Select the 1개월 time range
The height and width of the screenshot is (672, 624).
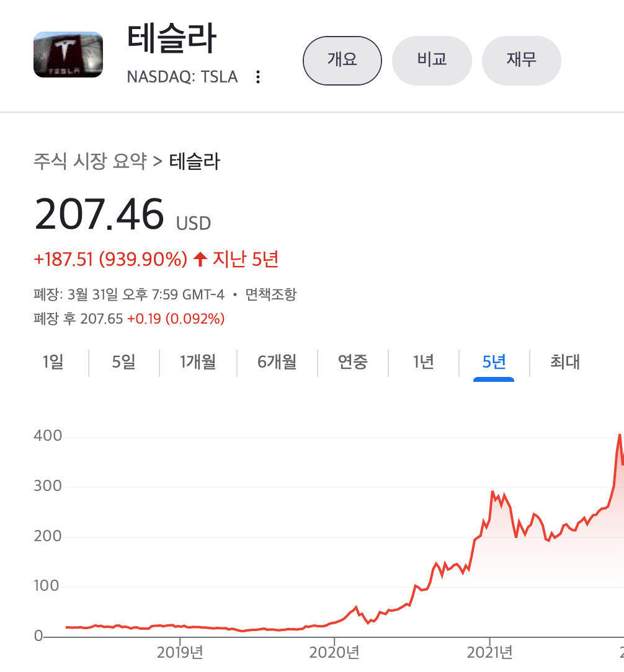point(197,362)
